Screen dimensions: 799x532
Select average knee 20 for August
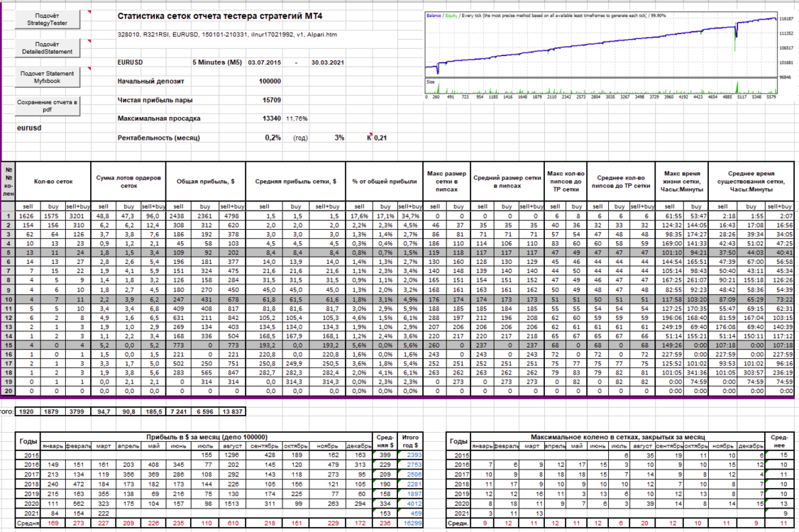coord(644,523)
